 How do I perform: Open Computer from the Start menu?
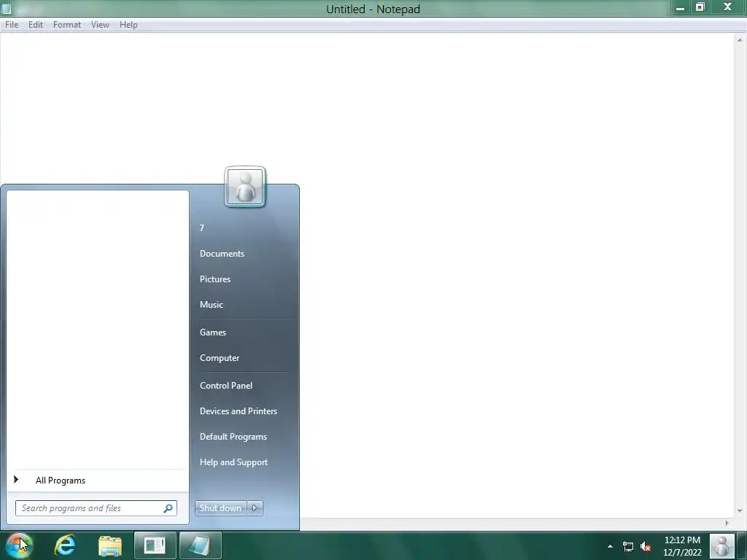[219, 358]
